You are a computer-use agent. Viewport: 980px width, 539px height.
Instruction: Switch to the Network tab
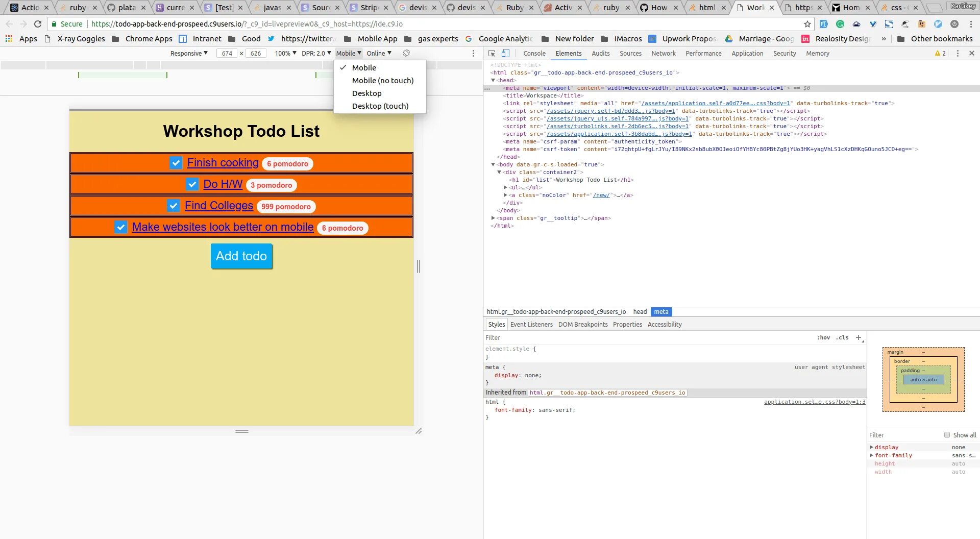663,53
